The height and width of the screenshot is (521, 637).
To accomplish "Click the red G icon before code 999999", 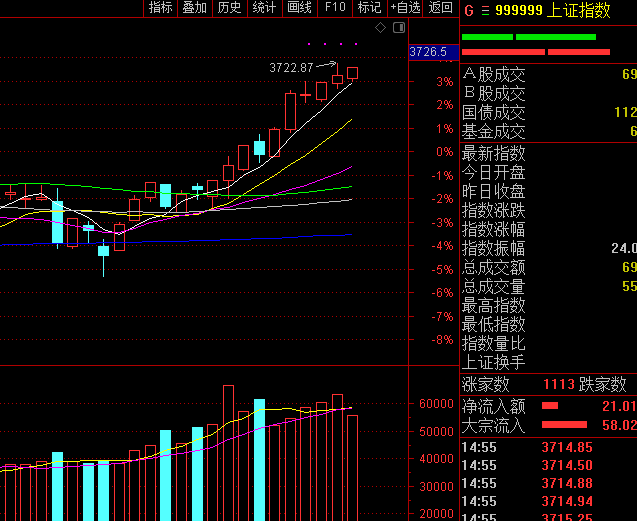I will pos(467,9).
